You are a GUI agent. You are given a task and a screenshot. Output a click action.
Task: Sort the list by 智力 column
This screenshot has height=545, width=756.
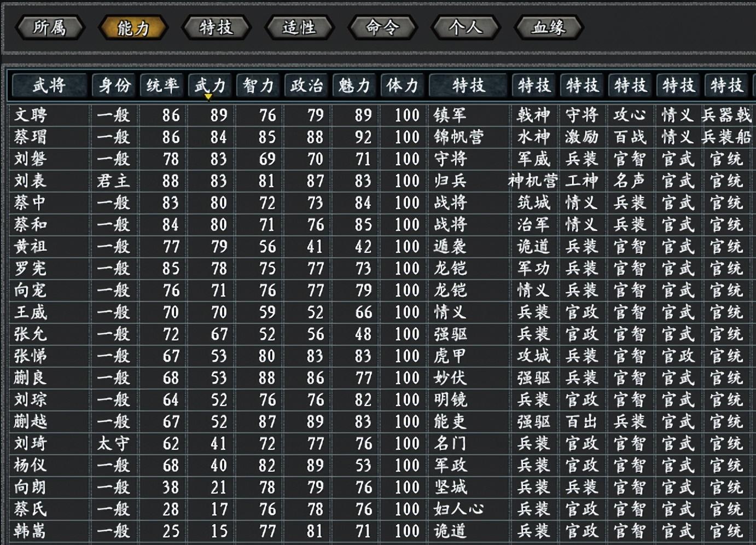click(258, 85)
